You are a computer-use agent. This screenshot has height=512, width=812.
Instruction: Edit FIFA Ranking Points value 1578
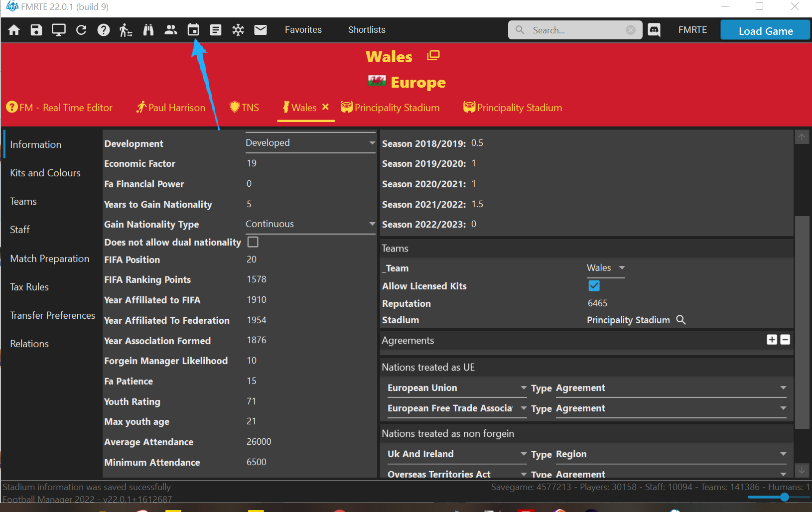pos(257,279)
